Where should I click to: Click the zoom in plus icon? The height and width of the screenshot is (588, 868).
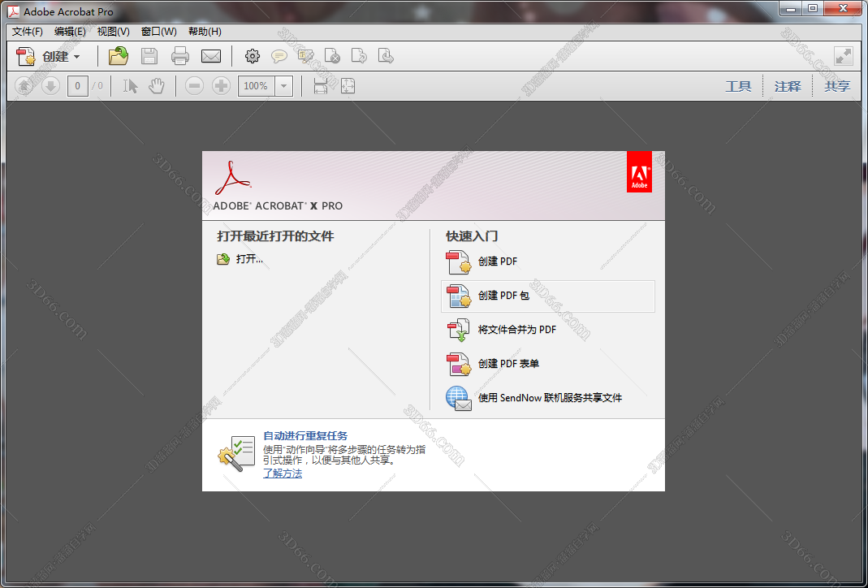[x=221, y=86]
